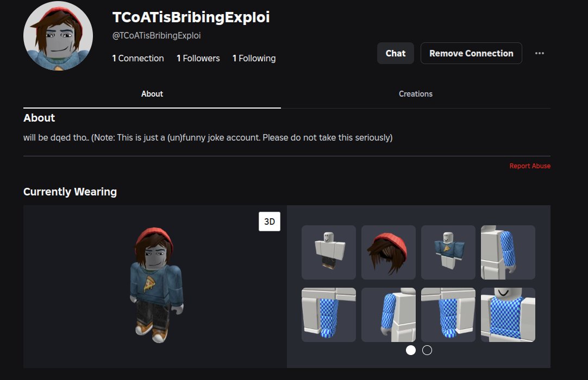Open the third bottom-row checkered leg item
The image size is (588, 380).
pos(448,315)
